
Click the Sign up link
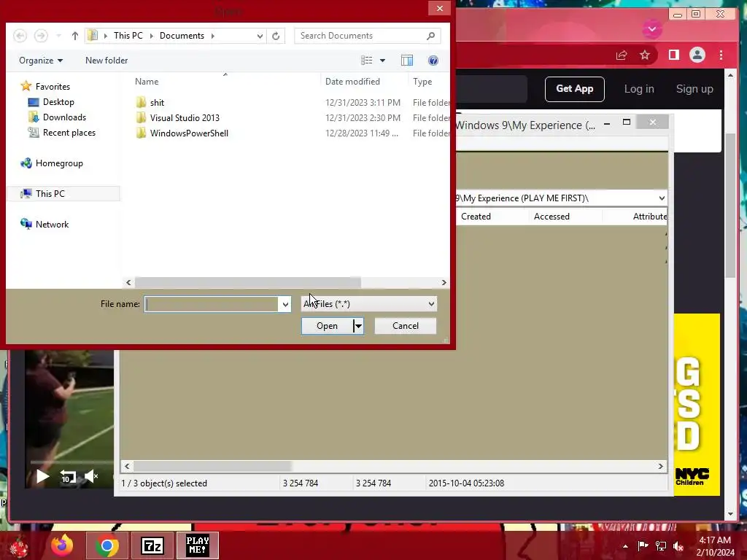pyautogui.click(x=694, y=89)
